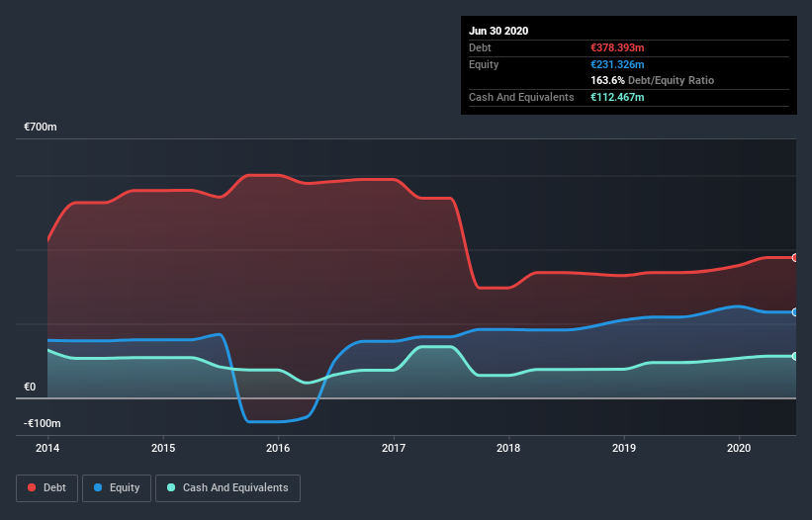812x520 pixels.
Task: Click the €0 y-axis label
Action: coord(30,387)
